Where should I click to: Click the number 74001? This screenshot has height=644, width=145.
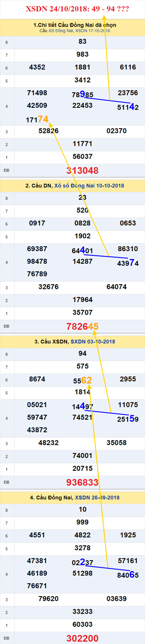coord(82,456)
